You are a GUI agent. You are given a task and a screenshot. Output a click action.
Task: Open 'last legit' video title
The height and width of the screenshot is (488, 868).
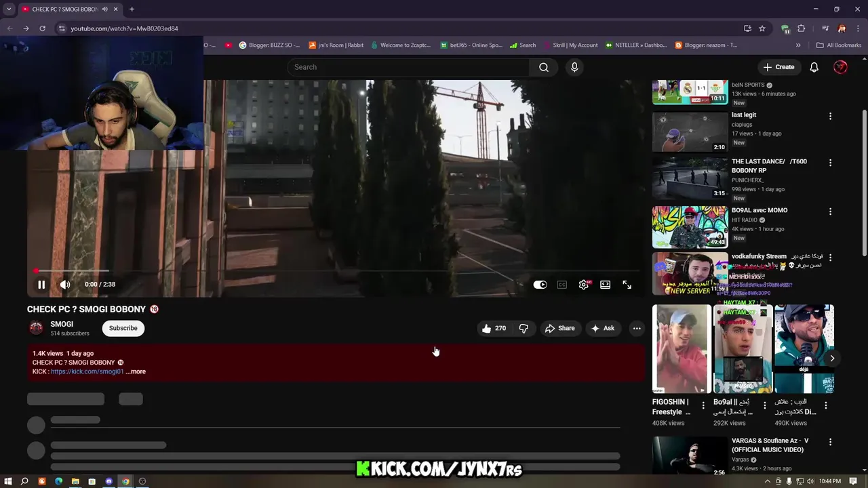point(744,115)
